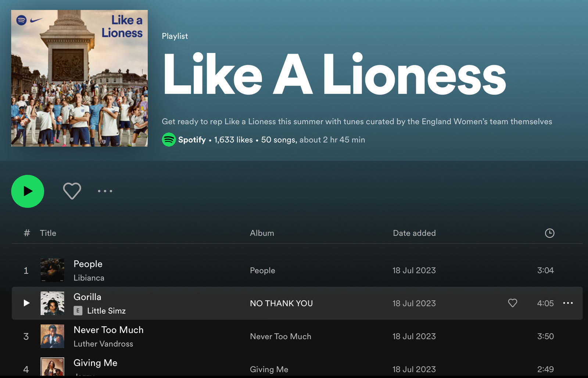This screenshot has height=378, width=588.
Task: Like the playlist with the heart icon
Action: 72,191
